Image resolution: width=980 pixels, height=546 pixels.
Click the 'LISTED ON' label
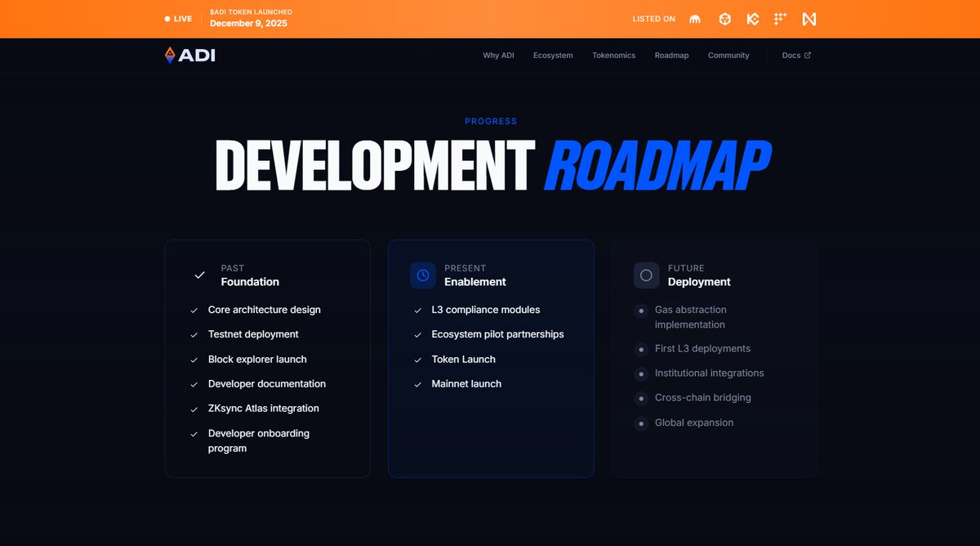pyautogui.click(x=653, y=19)
